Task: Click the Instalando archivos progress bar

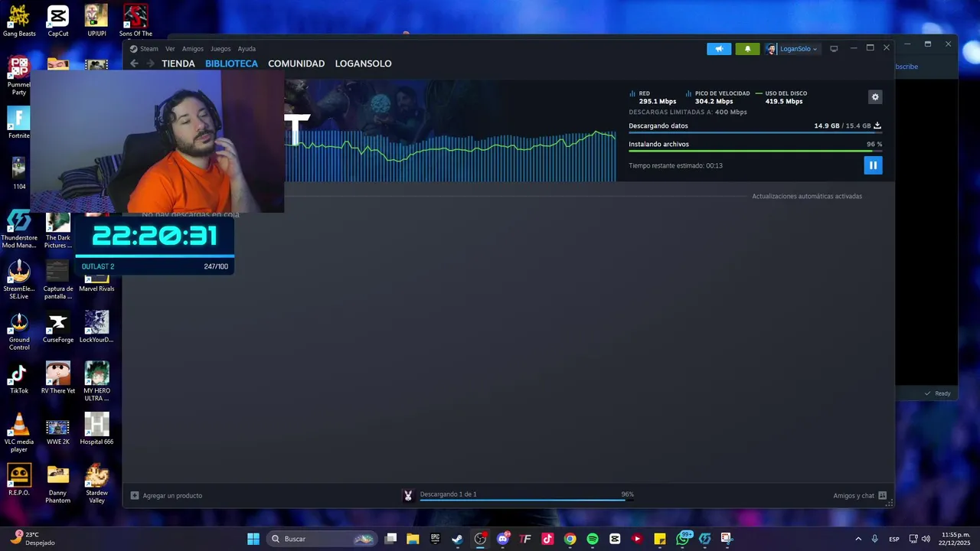Action: click(x=755, y=151)
